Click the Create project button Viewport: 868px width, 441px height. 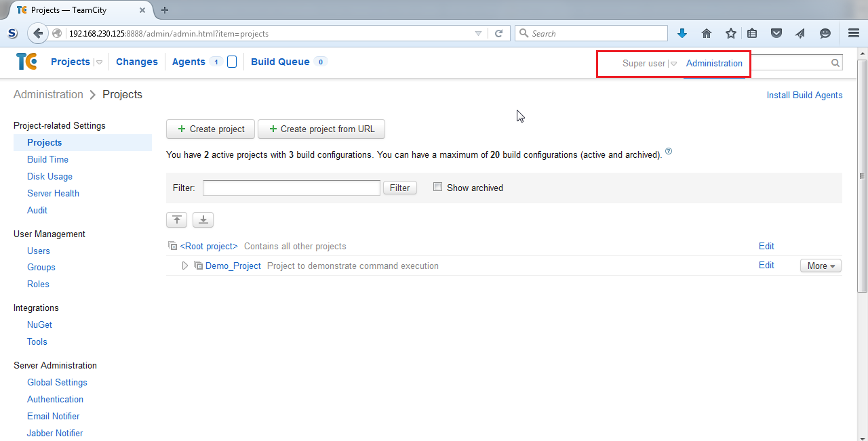click(210, 129)
